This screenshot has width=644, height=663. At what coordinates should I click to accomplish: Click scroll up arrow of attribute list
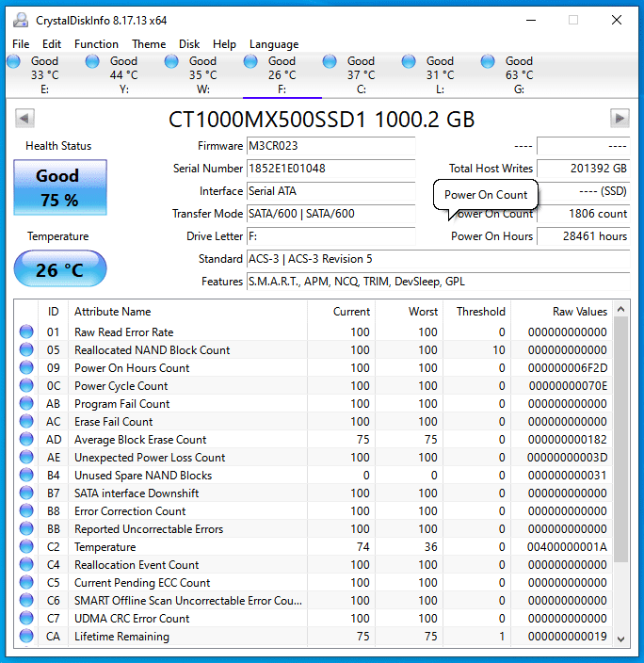coord(620,310)
